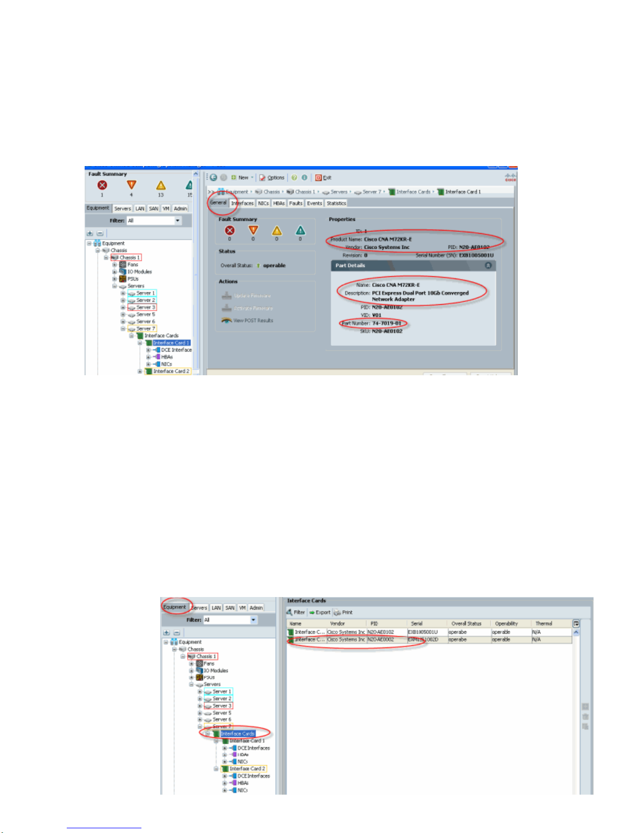Click the minor fault warning icon showing 13

click(161, 185)
